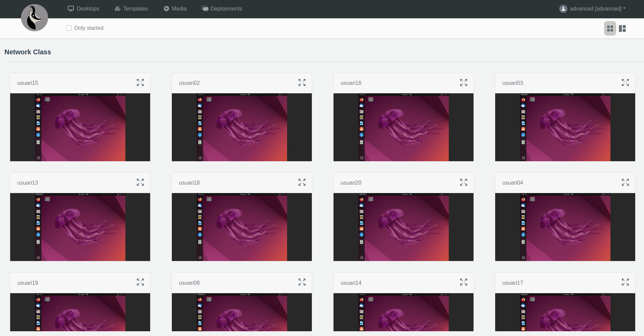This screenshot has height=336, width=644.
Task: Expand usuari13 desktop card
Action: pos(140,182)
